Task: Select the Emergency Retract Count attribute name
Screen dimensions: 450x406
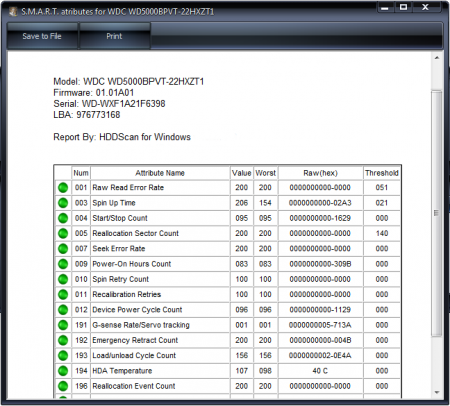Action: tap(135, 340)
